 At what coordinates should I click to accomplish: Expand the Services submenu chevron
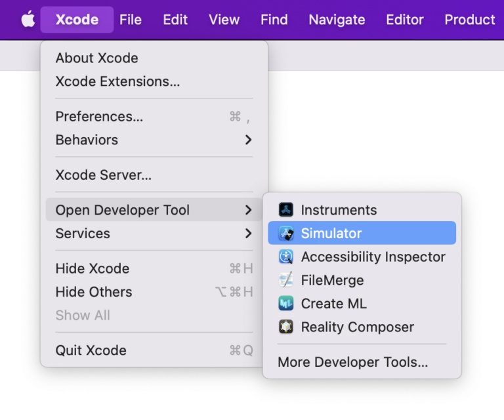248,233
